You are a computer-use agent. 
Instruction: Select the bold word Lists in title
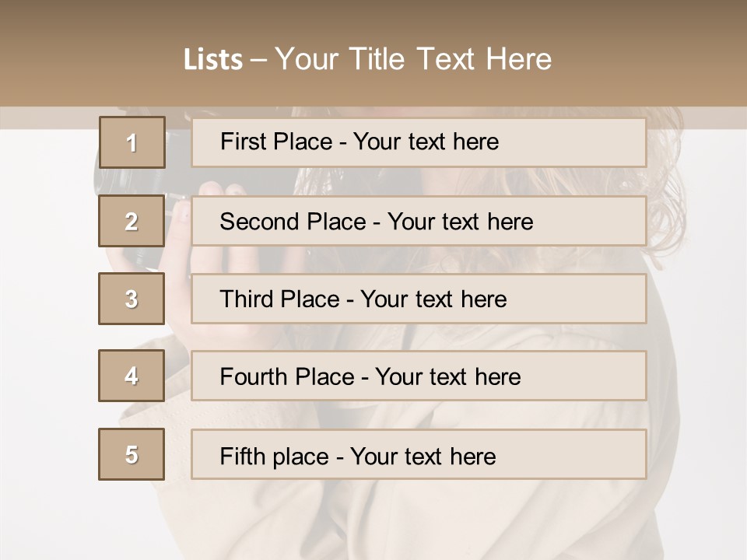[x=213, y=60]
